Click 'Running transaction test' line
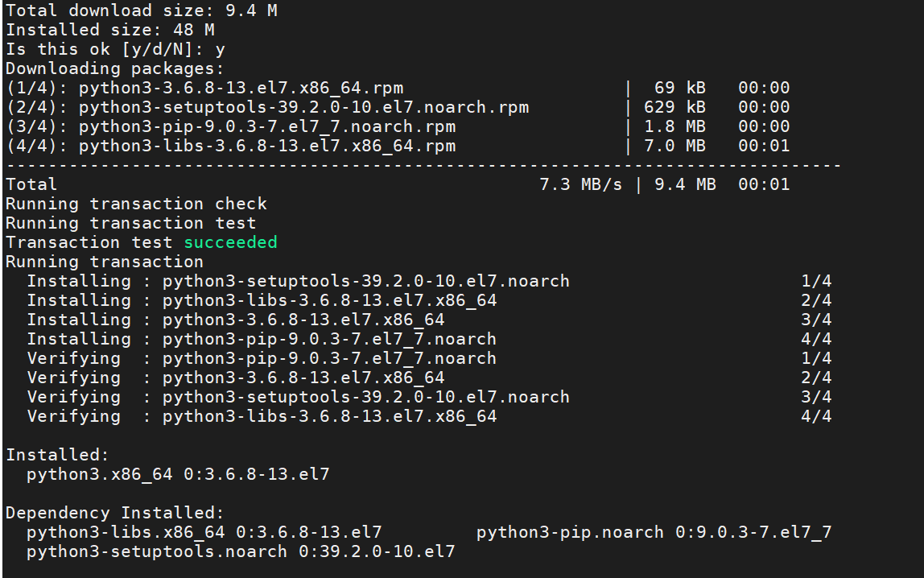This screenshot has width=924, height=578. click(x=130, y=223)
